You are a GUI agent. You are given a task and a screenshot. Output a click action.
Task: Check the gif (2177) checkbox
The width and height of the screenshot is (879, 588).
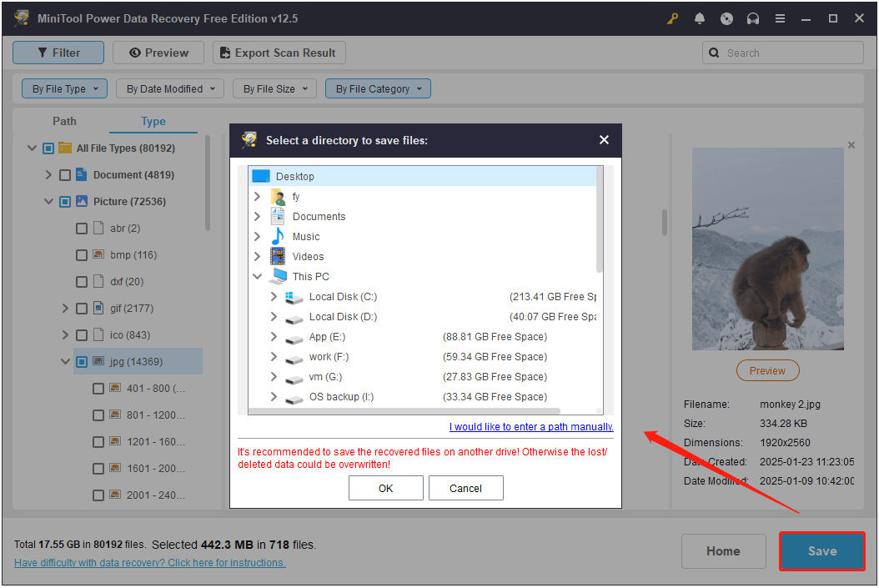(x=81, y=309)
